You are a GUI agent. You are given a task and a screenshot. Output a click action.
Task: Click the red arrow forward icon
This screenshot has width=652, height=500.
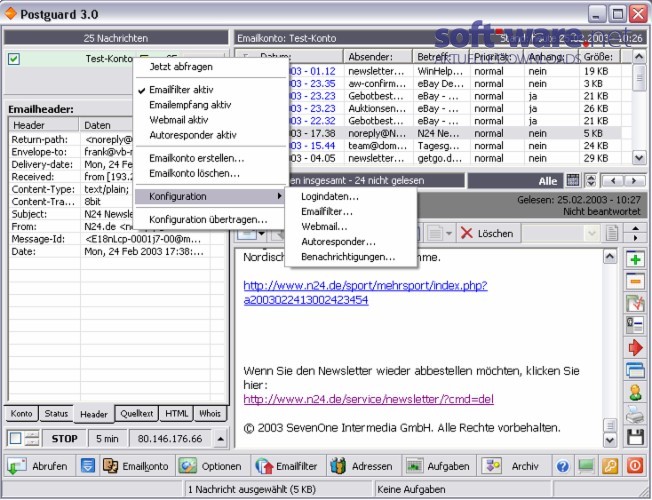click(x=635, y=347)
